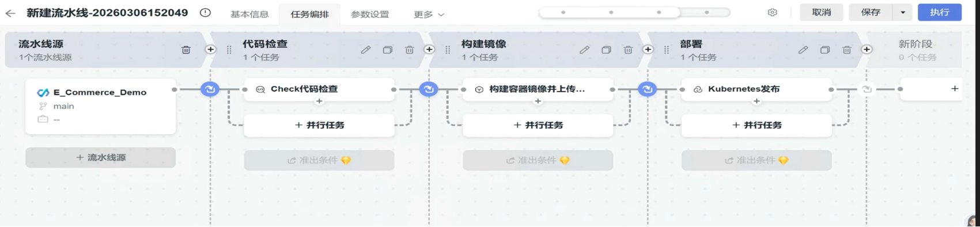Expand the 保存 split-button arrow
The image size is (980, 227).
[903, 13]
